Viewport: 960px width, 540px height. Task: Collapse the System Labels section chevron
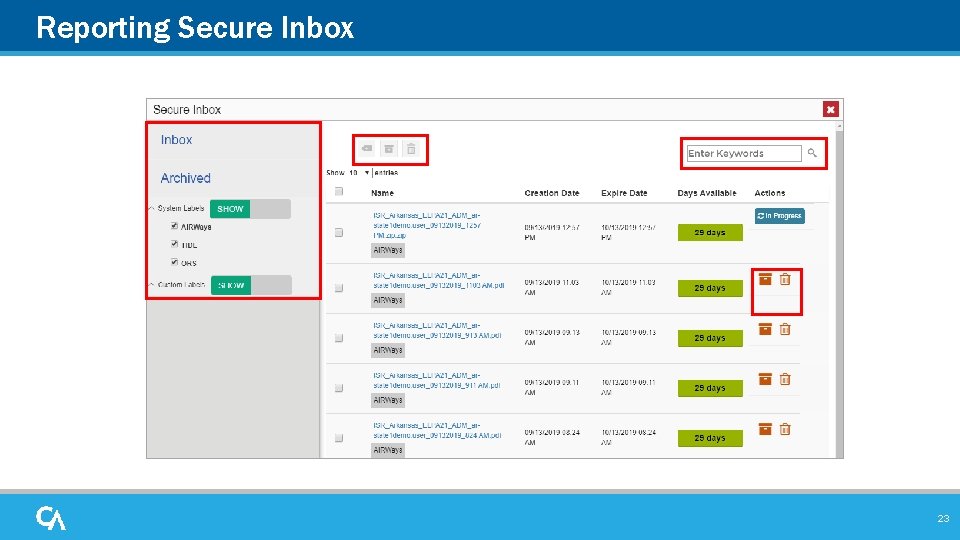tap(151, 208)
